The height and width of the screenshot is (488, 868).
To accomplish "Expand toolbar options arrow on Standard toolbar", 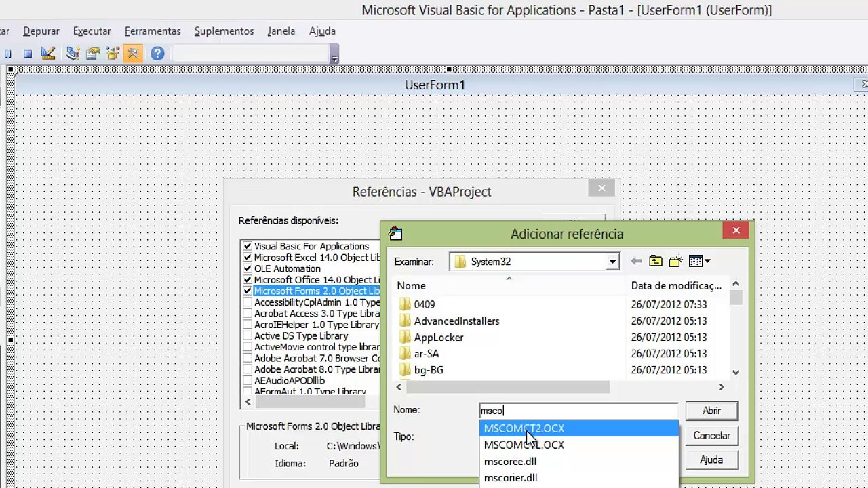I will 334,54.
